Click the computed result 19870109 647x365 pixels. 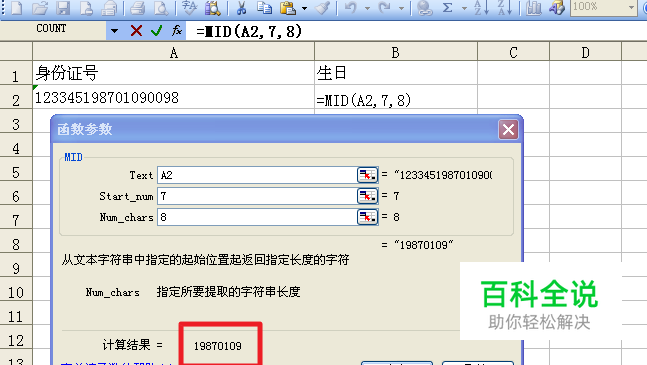point(218,346)
